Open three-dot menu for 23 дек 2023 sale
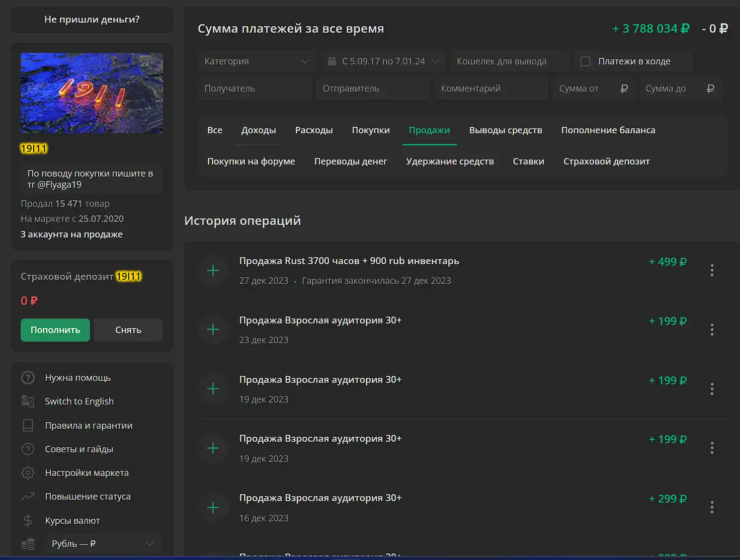Viewport: 740px width, 560px height. click(712, 330)
